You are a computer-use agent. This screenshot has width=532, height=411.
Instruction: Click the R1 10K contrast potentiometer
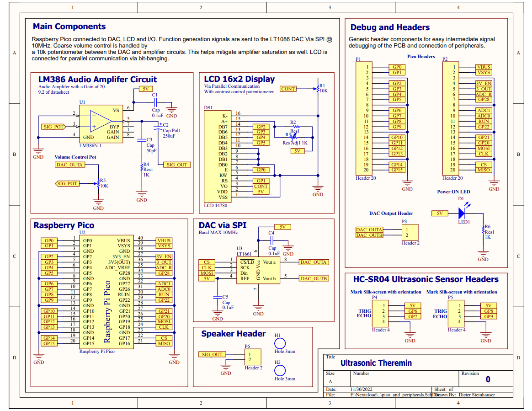coord(318,89)
